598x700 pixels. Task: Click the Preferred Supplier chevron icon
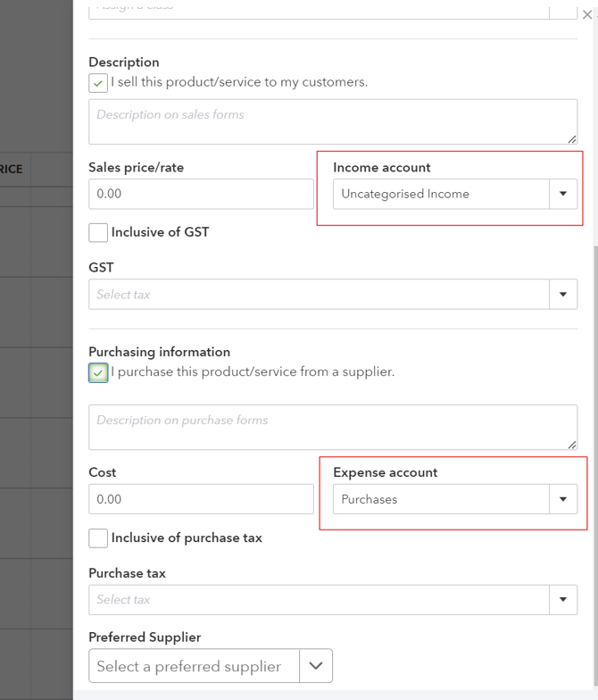click(316, 666)
